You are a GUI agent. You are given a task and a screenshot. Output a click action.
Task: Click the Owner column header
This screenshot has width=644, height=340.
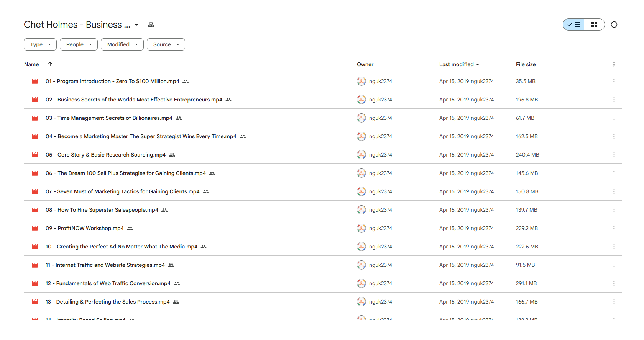(365, 64)
